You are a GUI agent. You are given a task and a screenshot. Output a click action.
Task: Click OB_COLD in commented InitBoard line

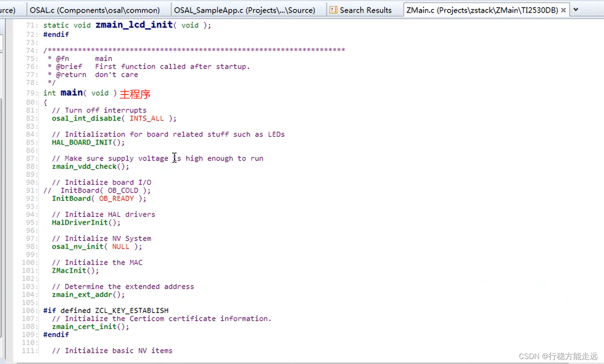[x=123, y=191]
